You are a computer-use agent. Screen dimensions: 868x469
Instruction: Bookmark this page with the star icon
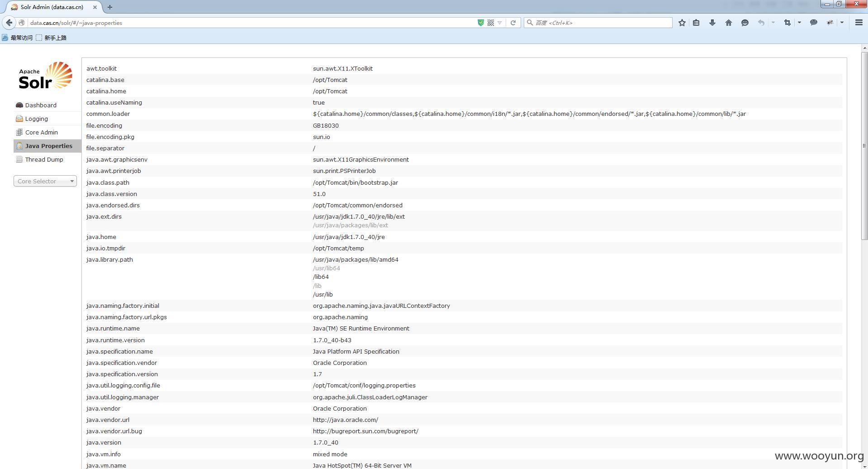coord(682,23)
